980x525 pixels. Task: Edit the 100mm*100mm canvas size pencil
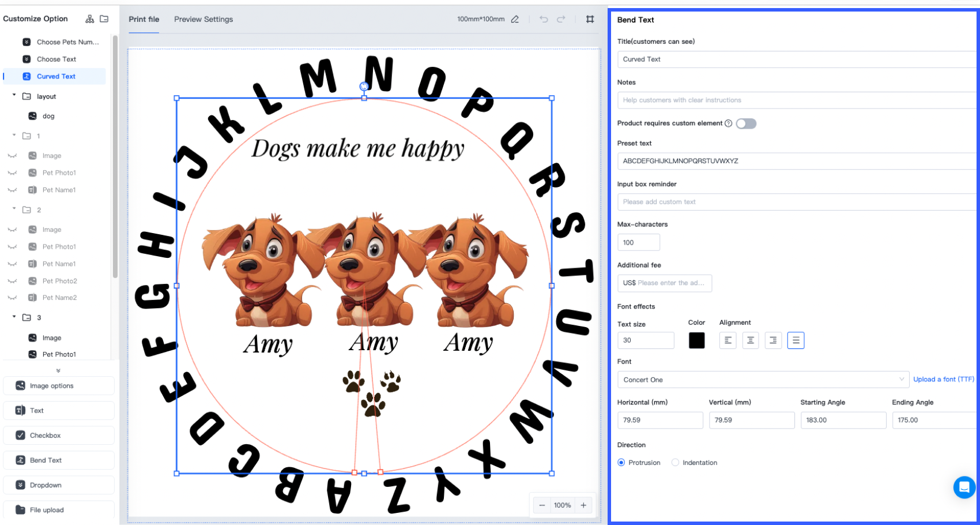(515, 19)
